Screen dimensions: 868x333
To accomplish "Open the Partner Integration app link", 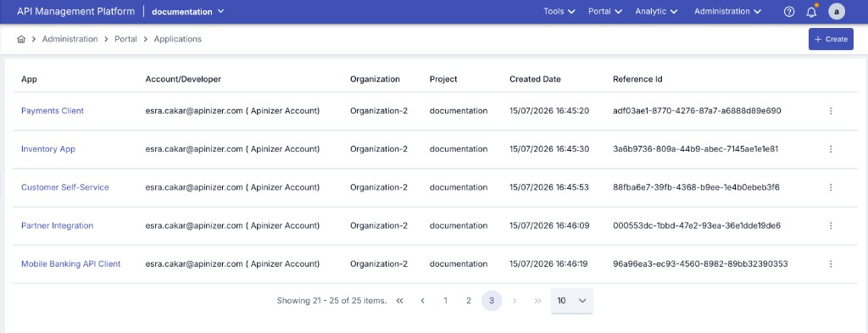I will pos(57,225).
